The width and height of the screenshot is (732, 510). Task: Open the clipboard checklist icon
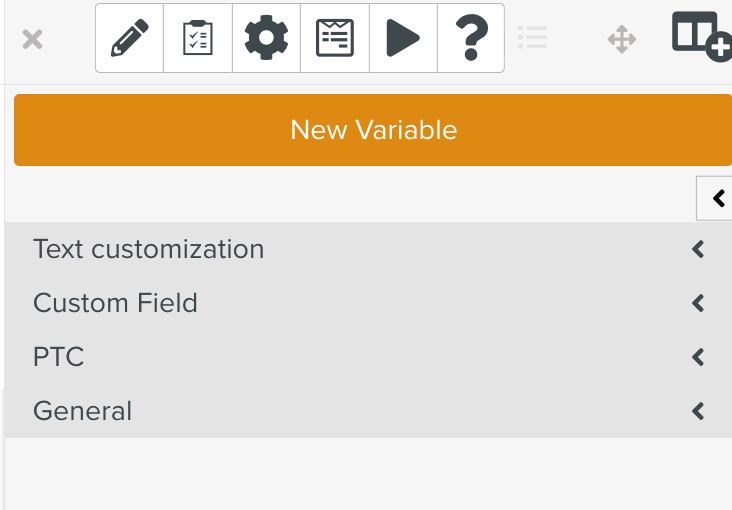[198, 39]
